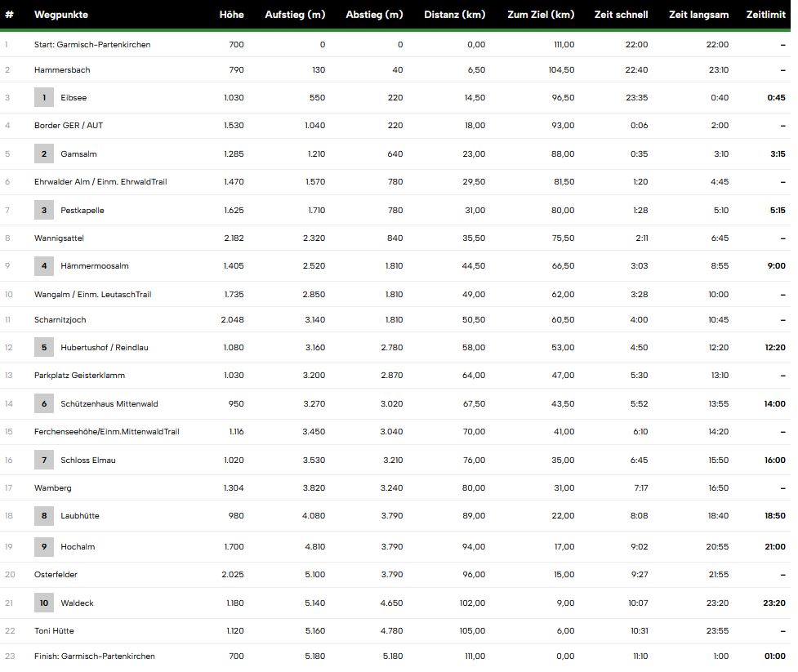Screen dimensions: 798x672
Task: Select the Wannigsattel waypoint name
Action: click(59, 238)
